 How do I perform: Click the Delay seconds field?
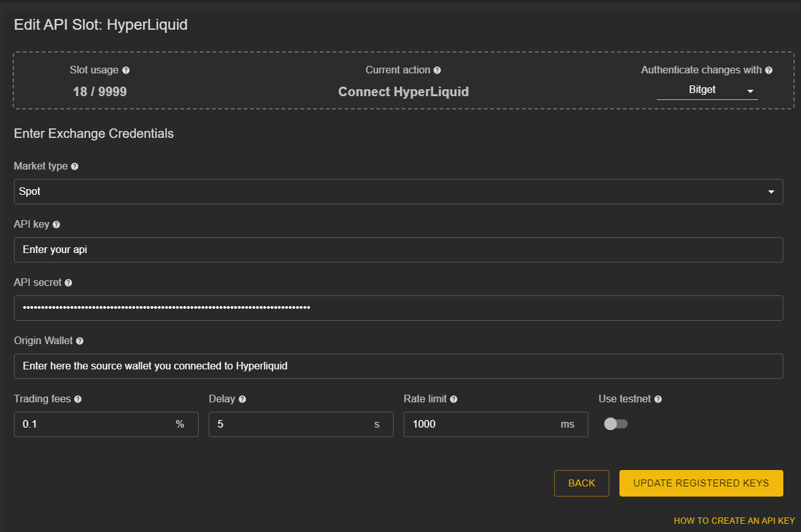tap(301, 424)
